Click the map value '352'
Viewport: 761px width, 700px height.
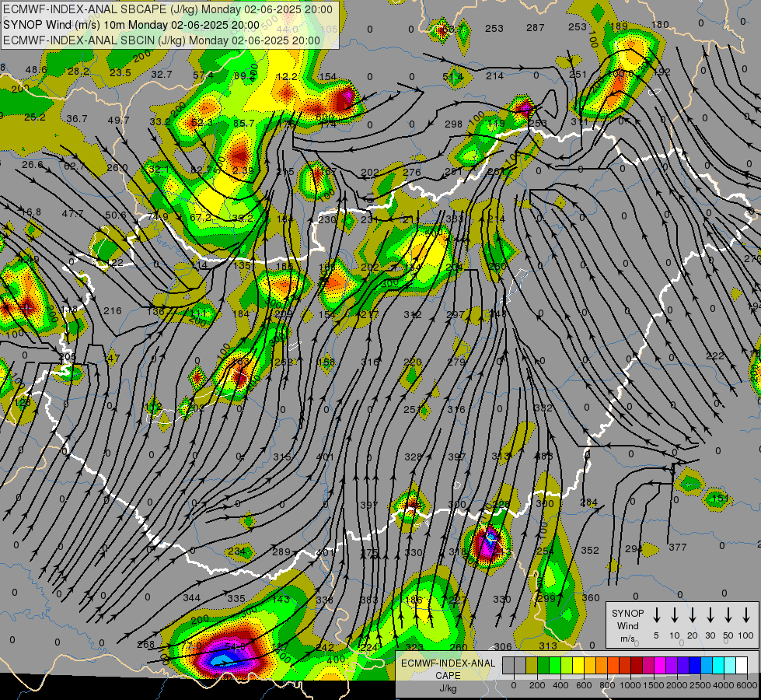point(590,550)
